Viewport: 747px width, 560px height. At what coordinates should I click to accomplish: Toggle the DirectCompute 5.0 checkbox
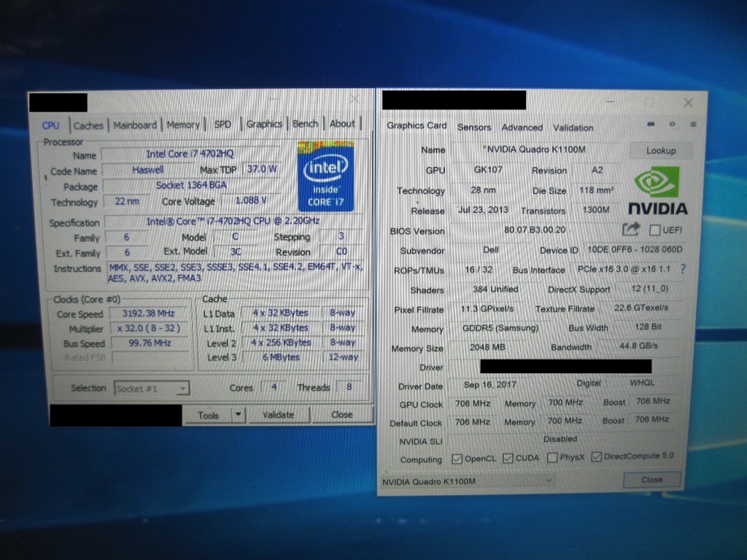(x=596, y=456)
